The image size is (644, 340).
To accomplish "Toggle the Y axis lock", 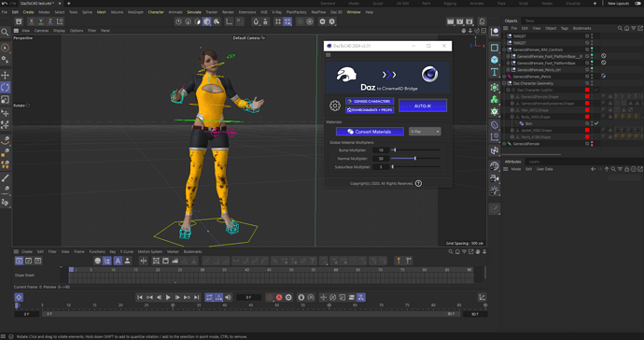I will pyautogui.click(x=41, y=21).
